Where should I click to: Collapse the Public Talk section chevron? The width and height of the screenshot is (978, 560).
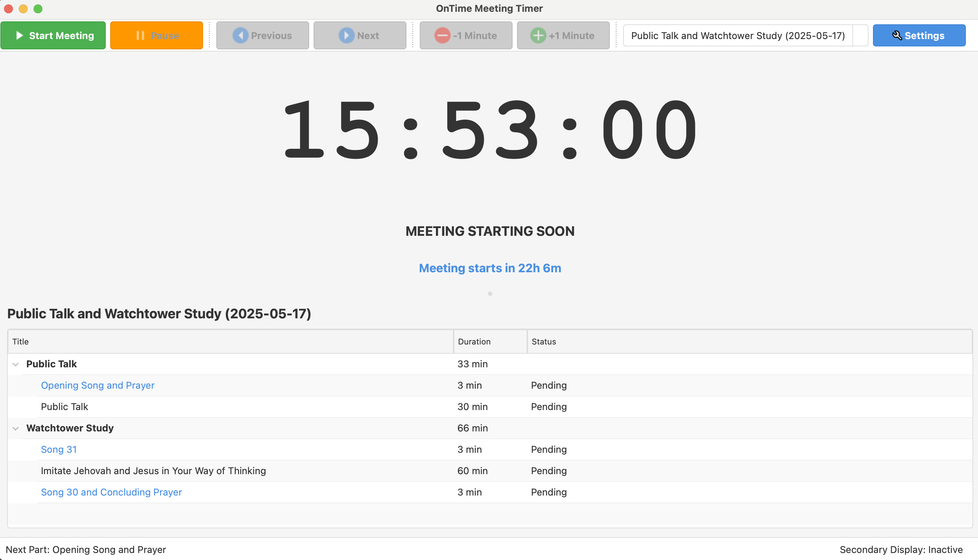pos(15,364)
